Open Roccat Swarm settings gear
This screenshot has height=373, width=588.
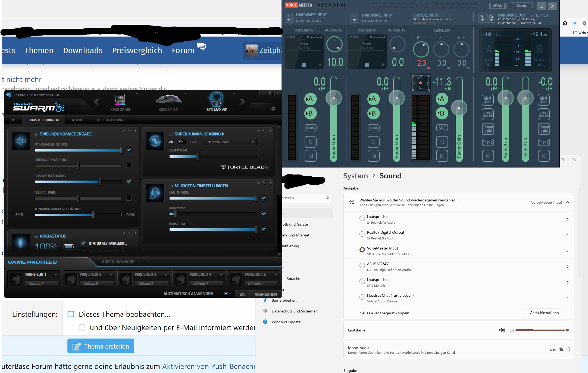tap(273, 109)
